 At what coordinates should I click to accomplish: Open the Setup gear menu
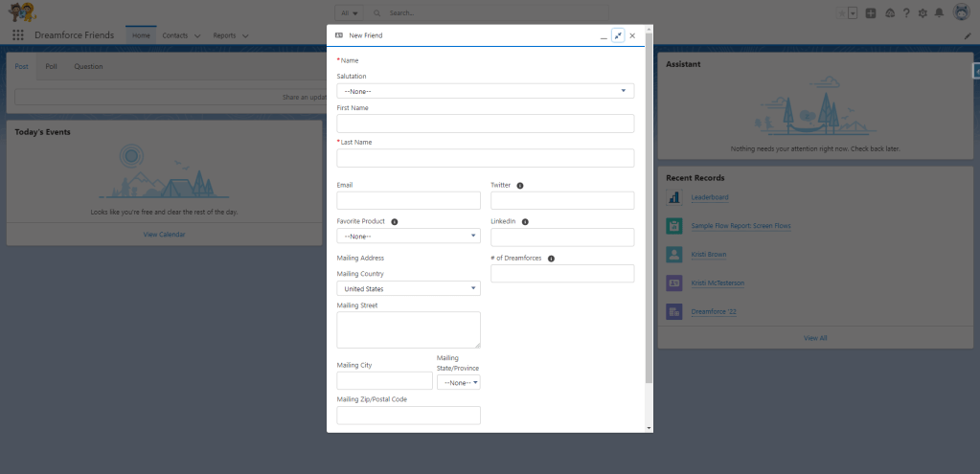point(923,13)
